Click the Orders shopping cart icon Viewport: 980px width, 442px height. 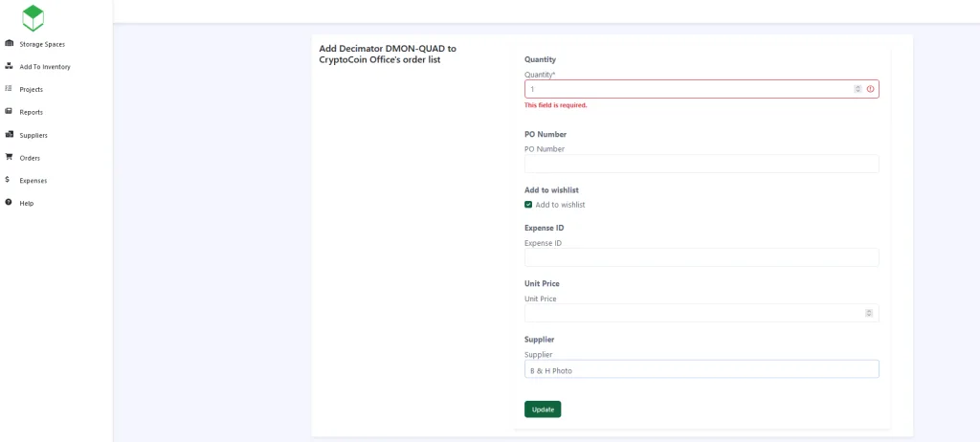coord(9,157)
